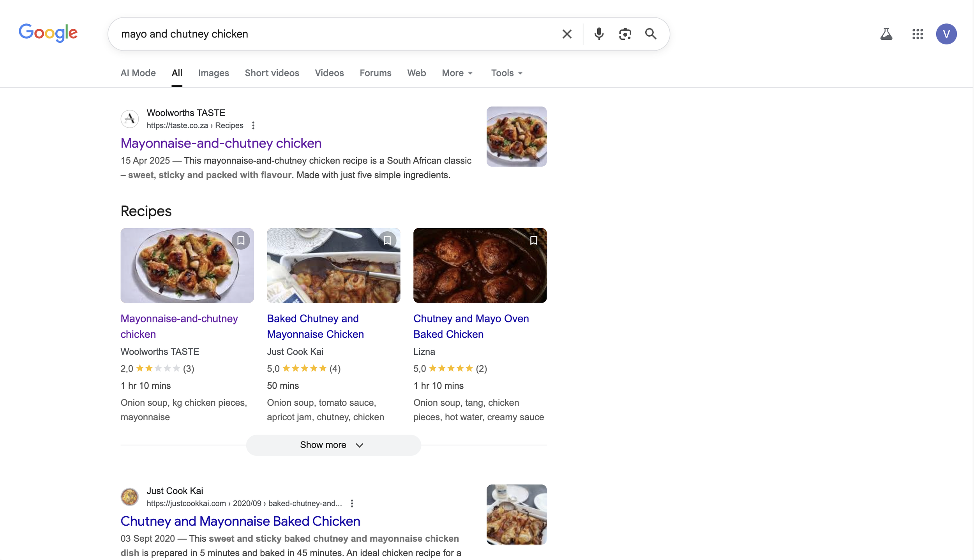974x560 pixels.
Task: Open the Woolworths TASTE recipe card image
Action: 187,266
